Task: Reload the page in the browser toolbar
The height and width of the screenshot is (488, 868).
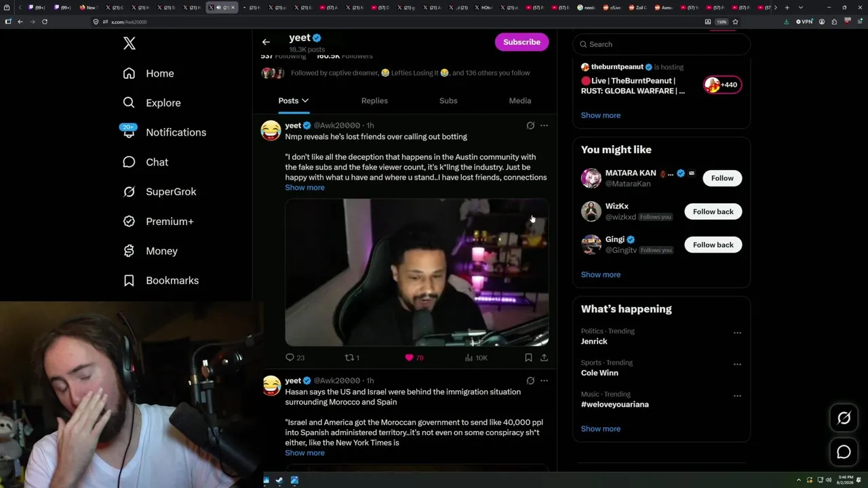Action: [x=45, y=22]
